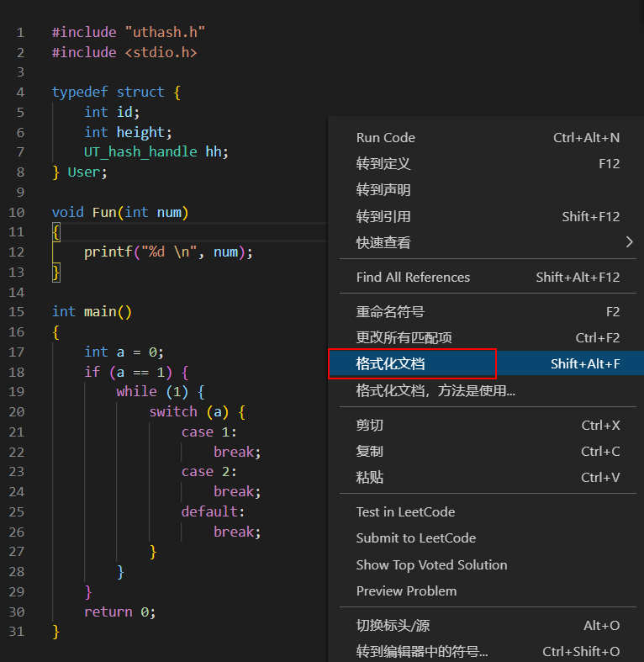Click closing brace on line 13
Image resolution: width=644 pixels, height=662 pixels.
click(56, 273)
